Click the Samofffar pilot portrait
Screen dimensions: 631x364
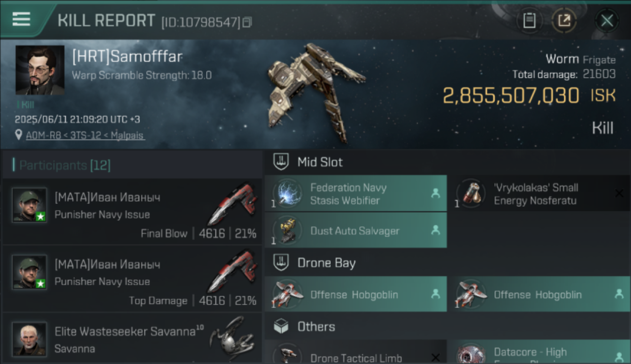(40, 70)
